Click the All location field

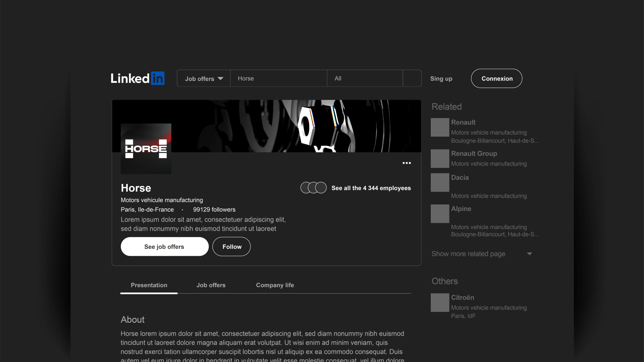click(365, 78)
